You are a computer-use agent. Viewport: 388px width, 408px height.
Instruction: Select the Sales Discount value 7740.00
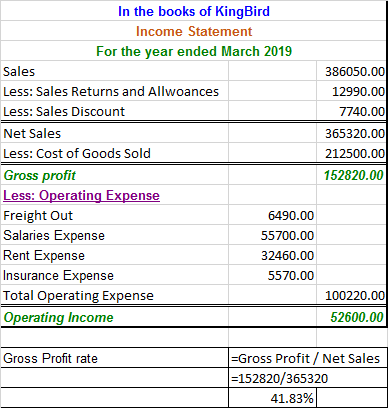pyautogui.click(x=351, y=111)
